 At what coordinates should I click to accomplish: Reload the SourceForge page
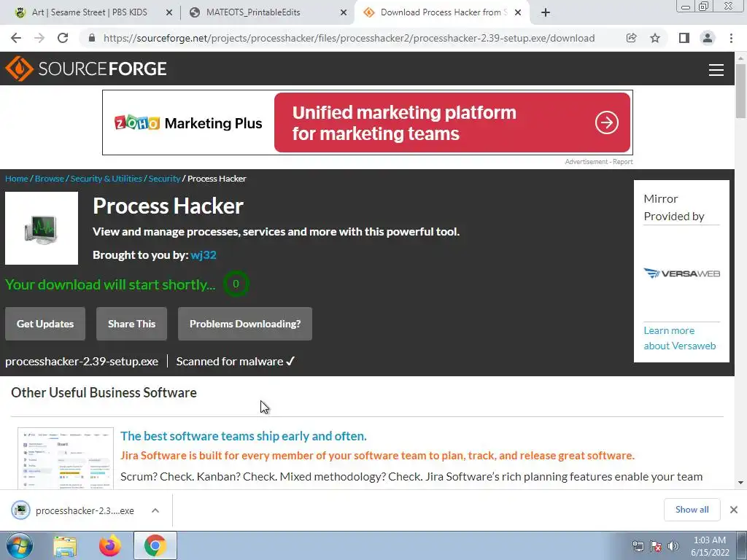(63, 38)
